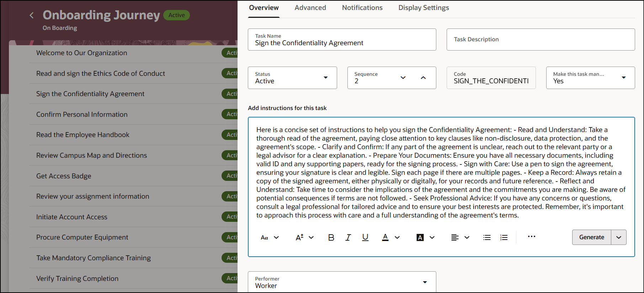Viewport: 644px width, 293px height.
Task: Go back using the left chevron arrow
Action: click(32, 15)
